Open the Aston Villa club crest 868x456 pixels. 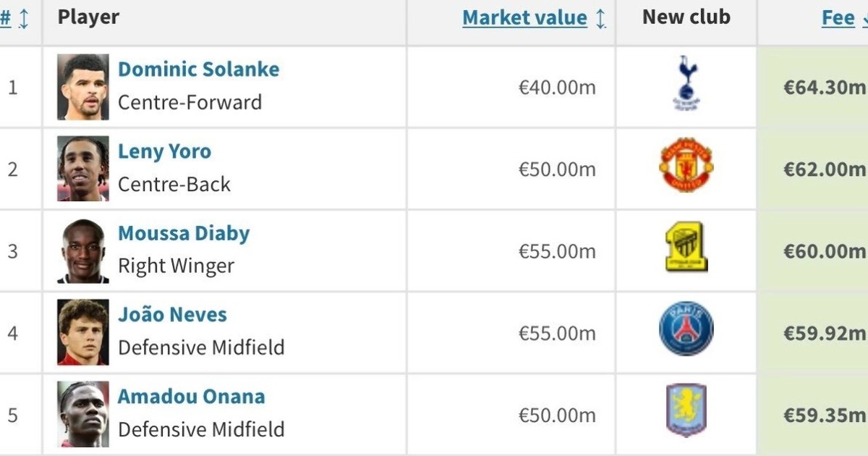686,410
